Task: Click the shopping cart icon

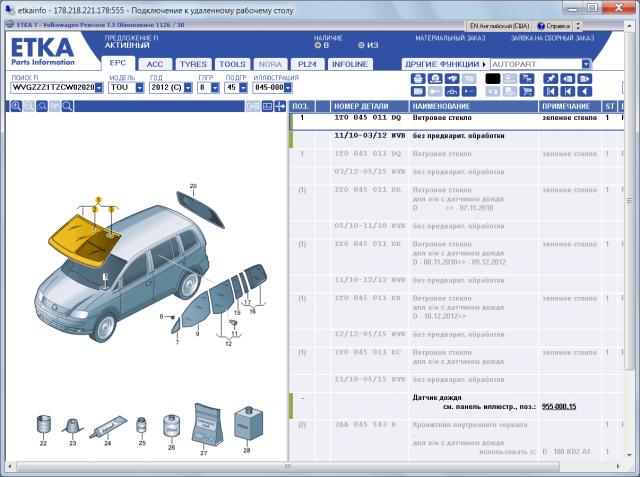Action: pos(527,91)
